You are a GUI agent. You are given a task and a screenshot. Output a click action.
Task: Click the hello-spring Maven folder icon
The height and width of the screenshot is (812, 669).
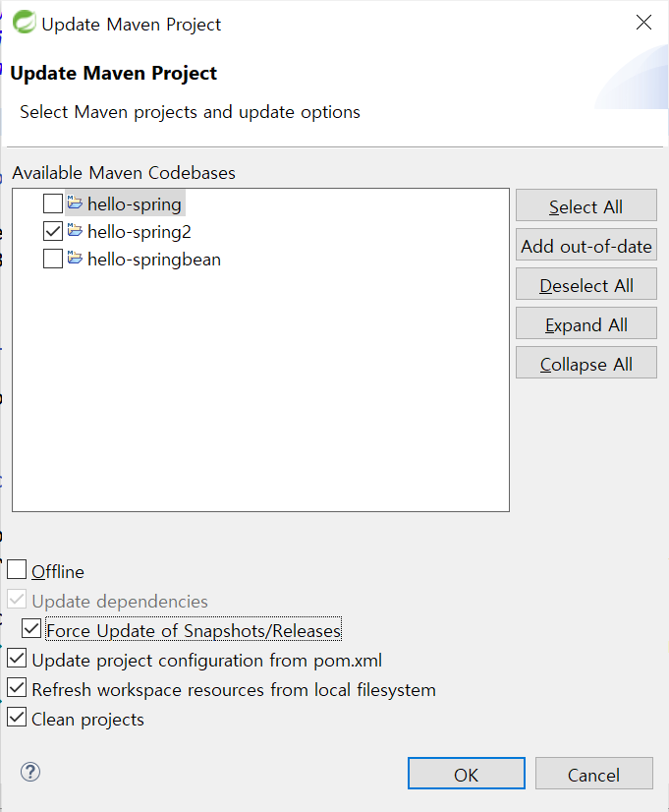75,203
